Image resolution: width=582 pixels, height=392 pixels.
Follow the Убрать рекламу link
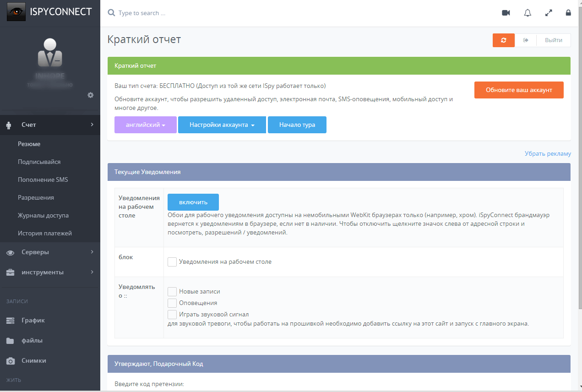click(547, 154)
